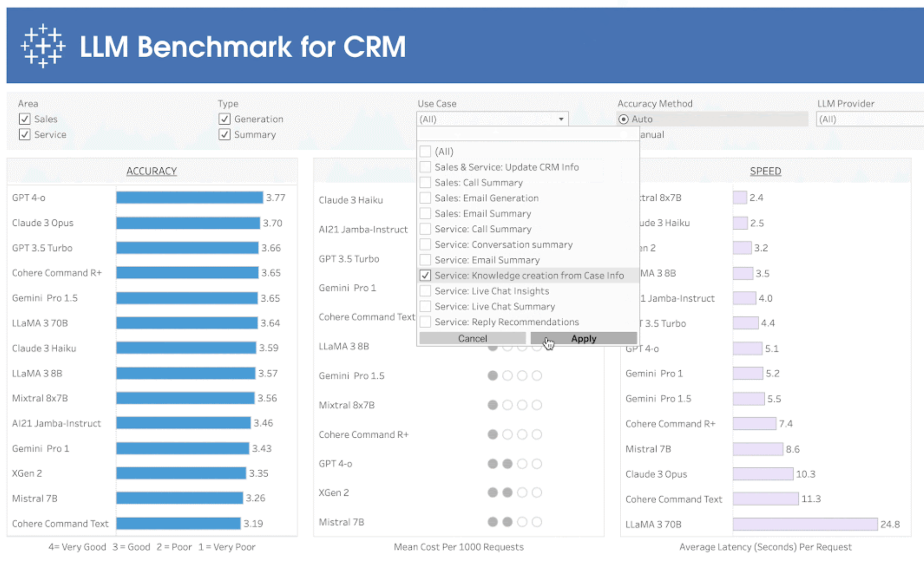Select the Auto accuracy method radio

click(624, 119)
